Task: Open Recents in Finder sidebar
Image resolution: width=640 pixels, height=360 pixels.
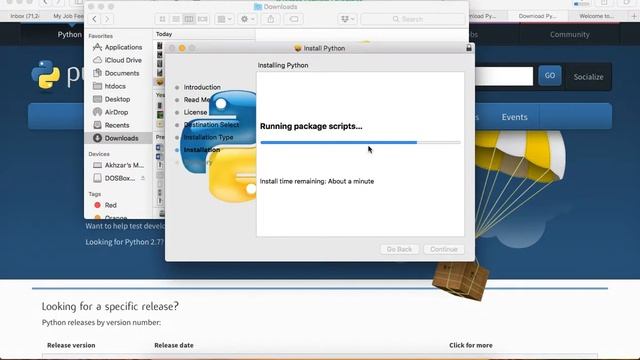Action: (x=118, y=125)
